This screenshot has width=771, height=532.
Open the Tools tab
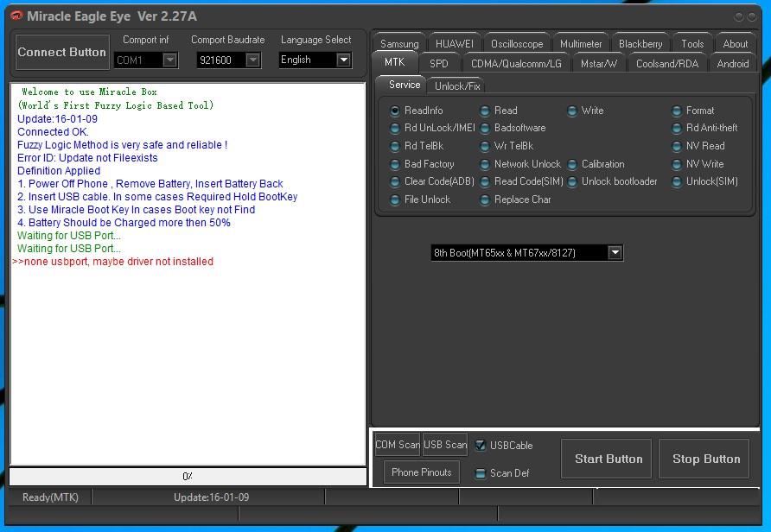[692, 44]
